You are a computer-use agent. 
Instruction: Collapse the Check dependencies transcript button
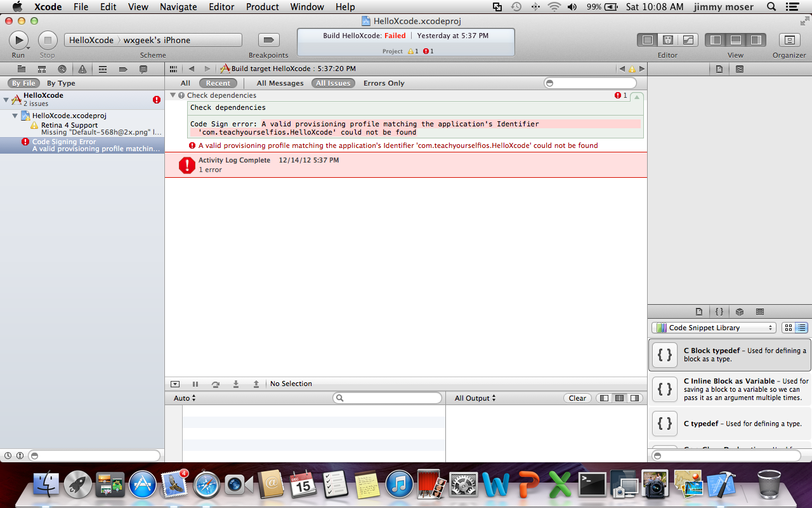tap(636, 97)
